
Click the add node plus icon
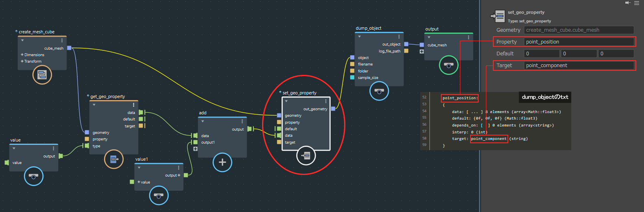222,162
